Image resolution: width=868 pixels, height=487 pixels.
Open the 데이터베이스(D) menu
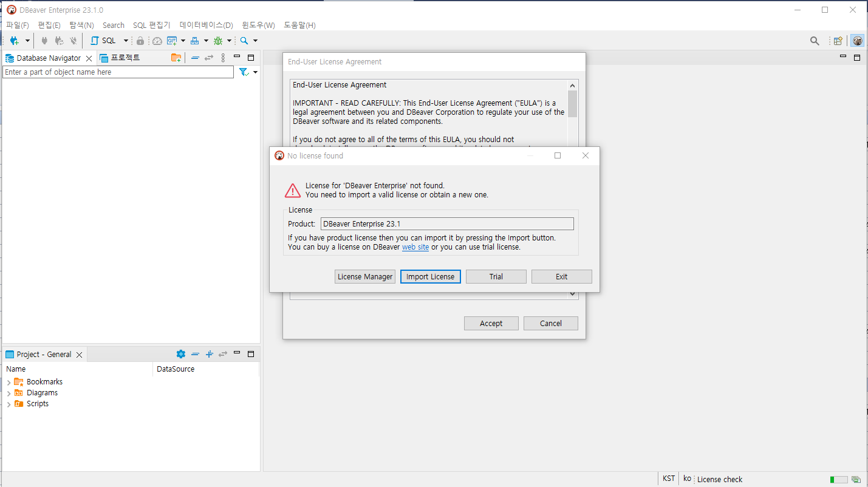point(207,26)
